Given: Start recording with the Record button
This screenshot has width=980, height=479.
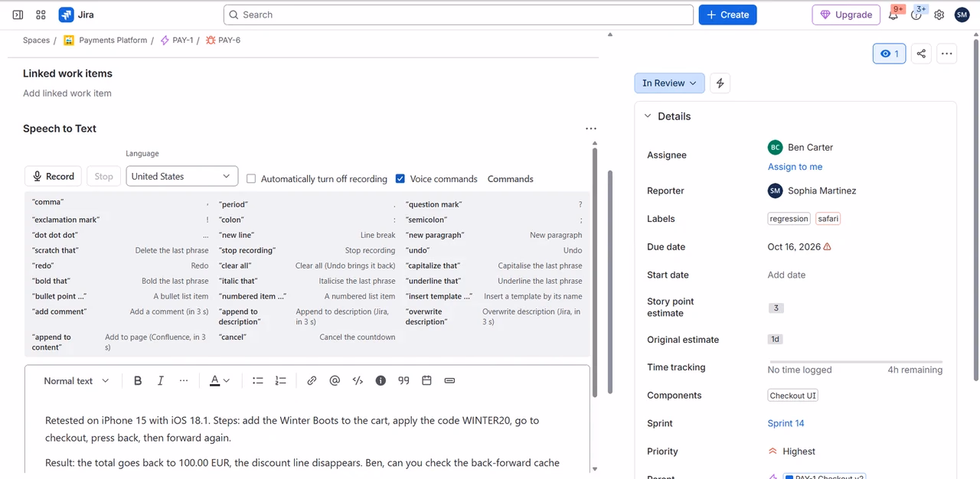Looking at the screenshot, I should pos(53,176).
